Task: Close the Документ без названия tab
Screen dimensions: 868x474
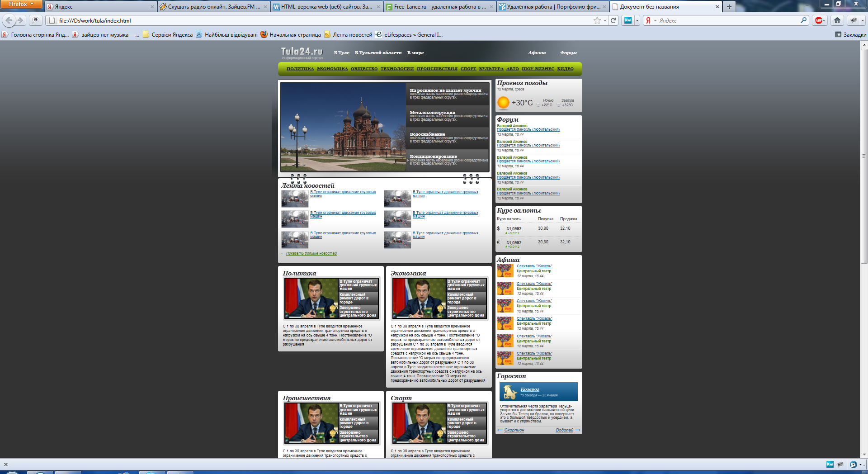Action: pyautogui.click(x=717, y=7)
